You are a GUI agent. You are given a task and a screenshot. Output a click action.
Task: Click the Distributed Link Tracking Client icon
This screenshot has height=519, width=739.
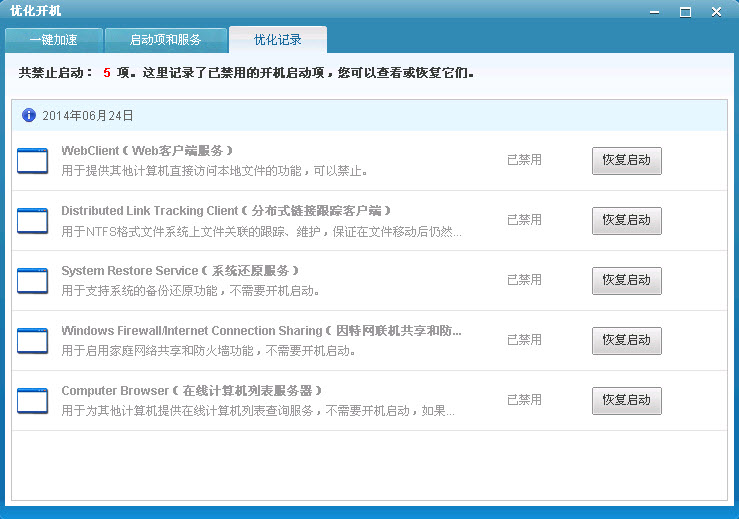32,221
